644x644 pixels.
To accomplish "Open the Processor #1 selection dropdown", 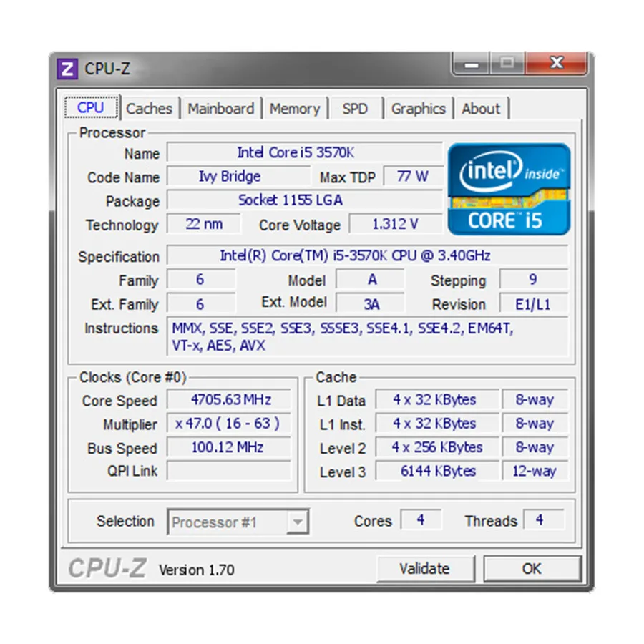I will (238, 522).
